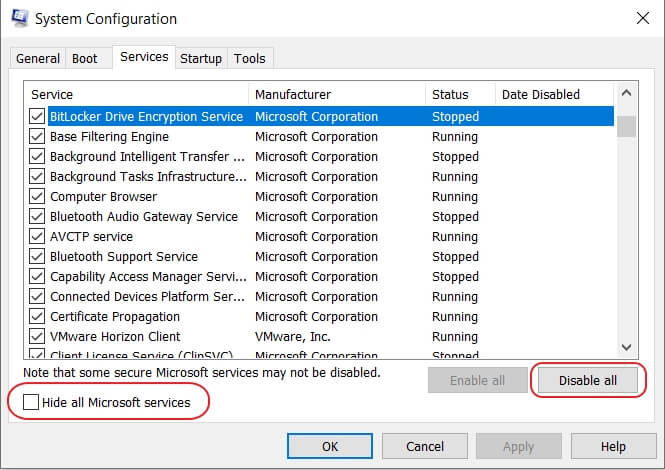Click OK to confirm changes
Viewport: 665px width, 470px height.
pyautogui.click(x=329, y=446)
